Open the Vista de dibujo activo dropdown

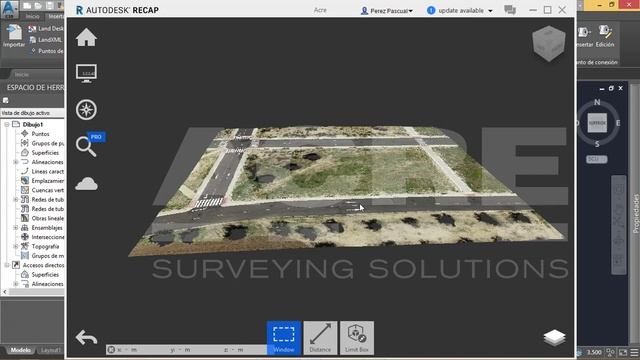point(32,113)
